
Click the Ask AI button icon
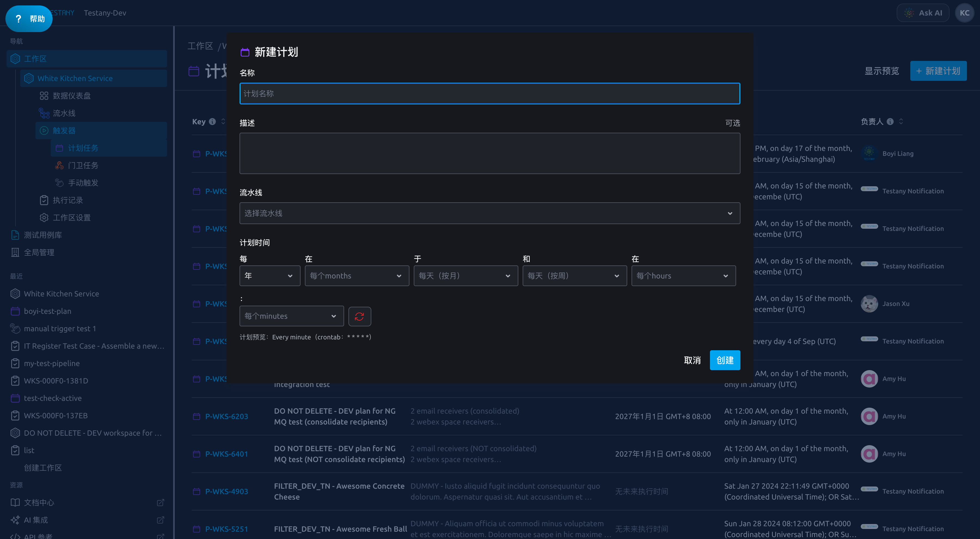[x=909, y=13]
